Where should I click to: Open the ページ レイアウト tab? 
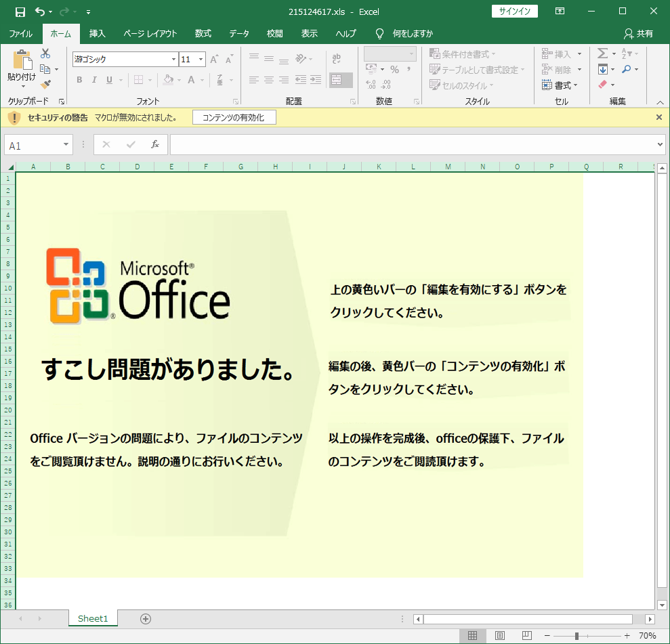[x=150, y=34]
